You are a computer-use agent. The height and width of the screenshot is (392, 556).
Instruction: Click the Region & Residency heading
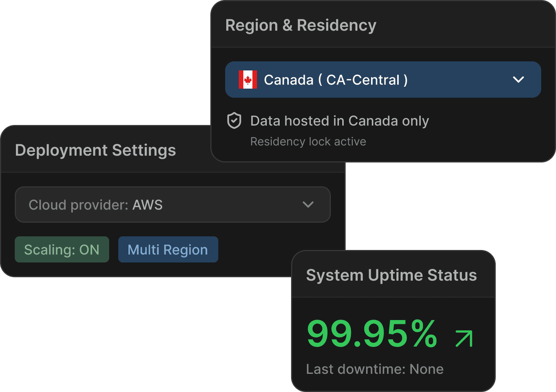coord(301,25)
